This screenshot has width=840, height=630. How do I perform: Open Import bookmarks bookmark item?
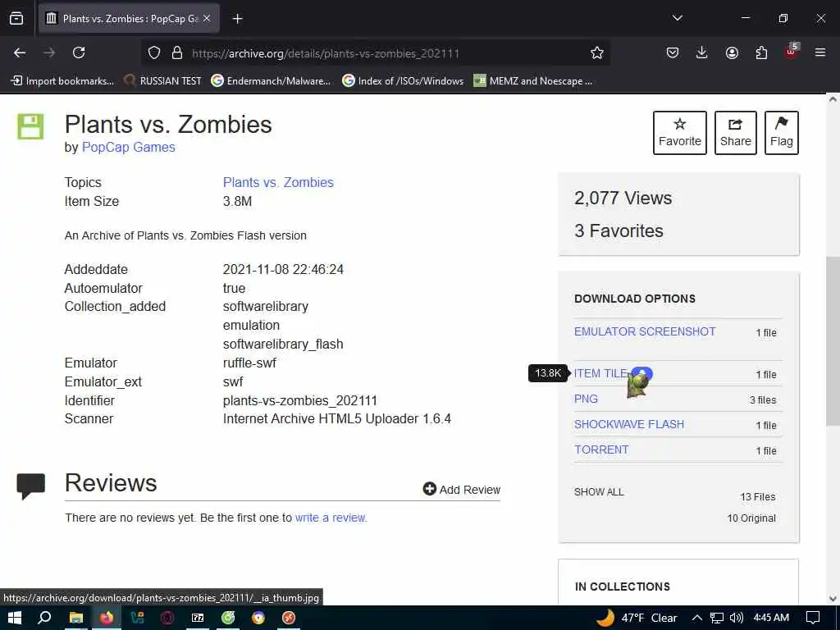62,81
